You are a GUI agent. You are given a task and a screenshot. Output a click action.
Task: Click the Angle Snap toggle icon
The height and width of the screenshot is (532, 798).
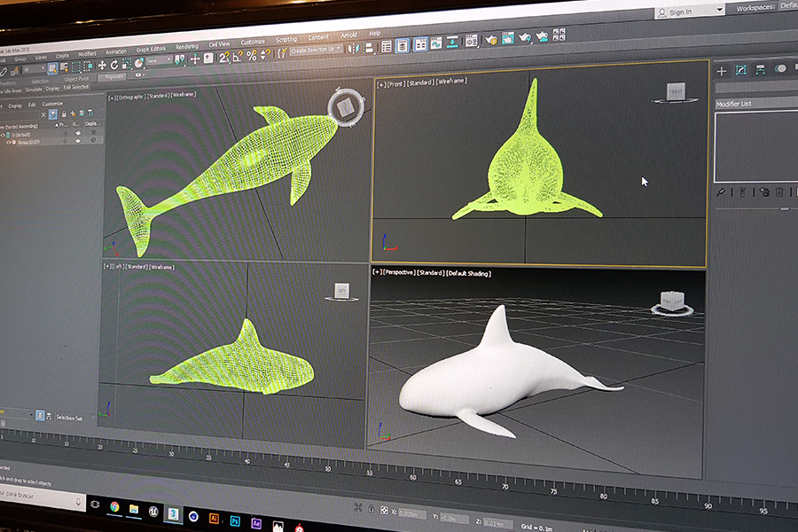click(x=238, y=56)
